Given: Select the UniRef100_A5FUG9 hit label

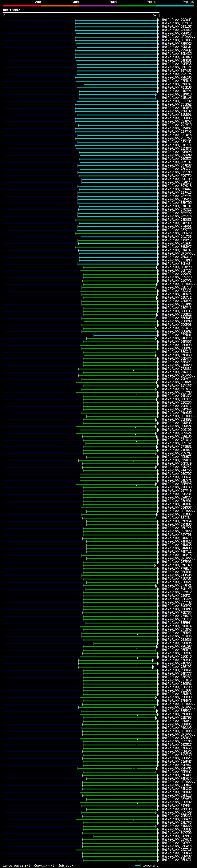Looking at the screenshot, I should [x=177, y=355].
